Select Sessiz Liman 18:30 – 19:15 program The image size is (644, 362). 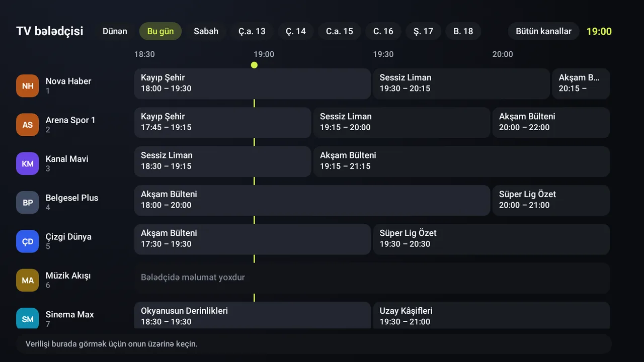[x=223, y=161]
